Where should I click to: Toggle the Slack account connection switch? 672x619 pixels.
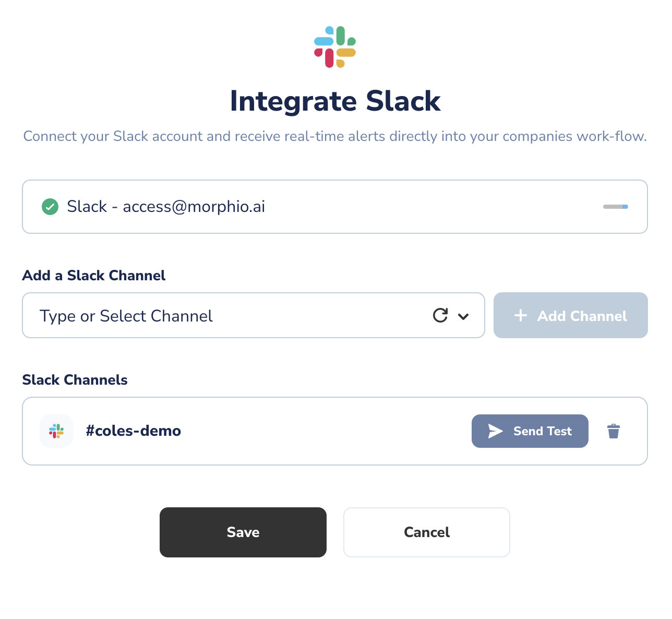click(x=616, y=207)
